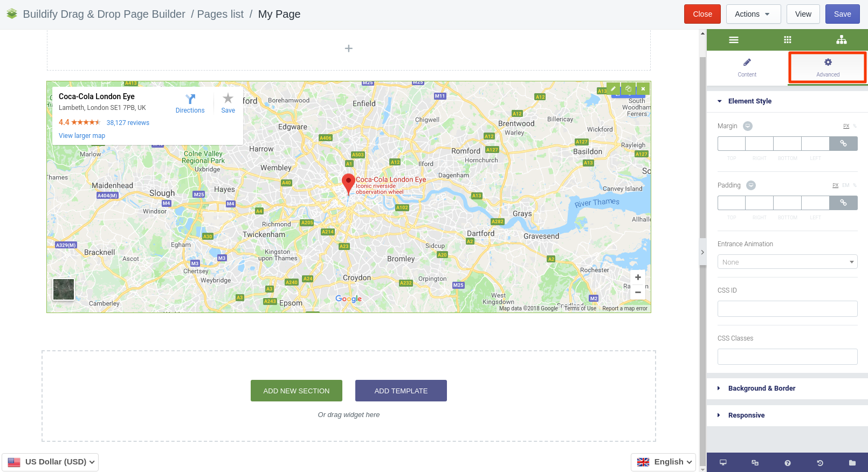Click the Buildify logo icon

tap(12, 13)
